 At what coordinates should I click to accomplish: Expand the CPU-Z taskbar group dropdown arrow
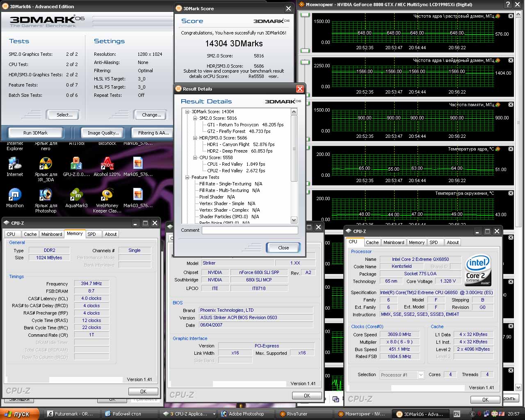coord(214,414)
